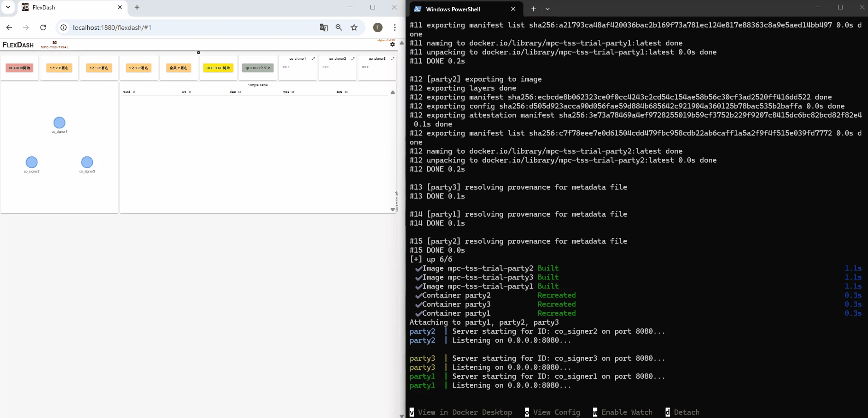Sort Simple Table by data column
Viewport: 868px width, 418px height.
coord(342,92)
